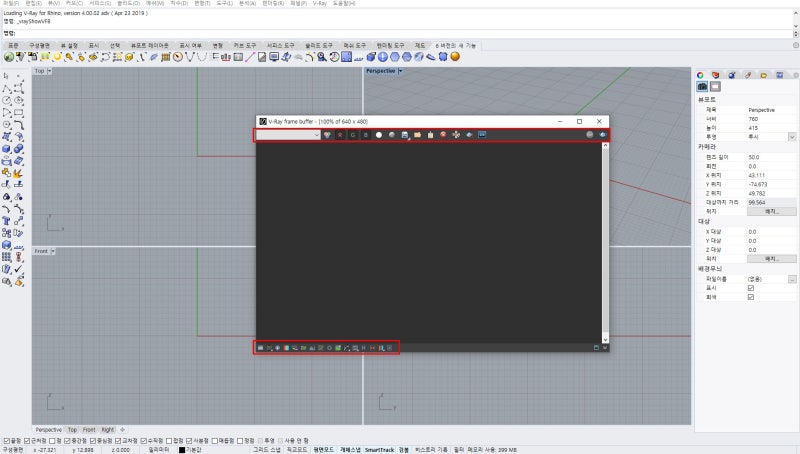Toggle the 중심점 osnap checkbox
The width and height of the screenshot is (800, 454).
[x=93, y=440]
